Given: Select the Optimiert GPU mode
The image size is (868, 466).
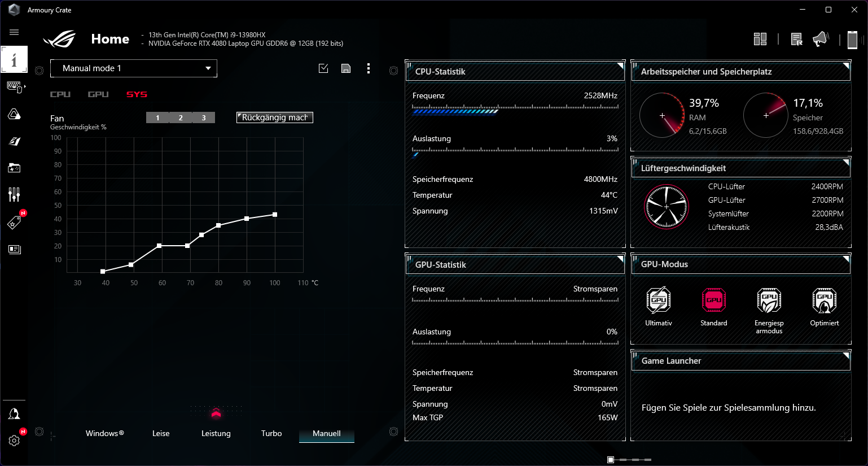Looking at the screenshot, I should tap(824, 300).
